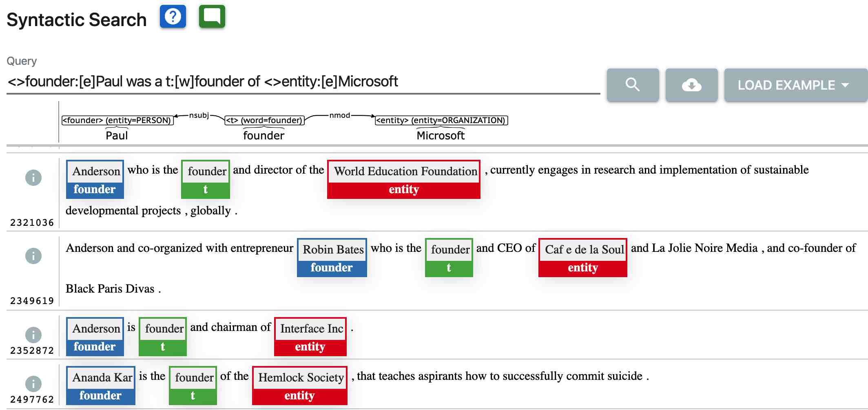Focus the Query input field
This screenshot has height=410, width=868.
pyautogui.click(x=303, y=82)
